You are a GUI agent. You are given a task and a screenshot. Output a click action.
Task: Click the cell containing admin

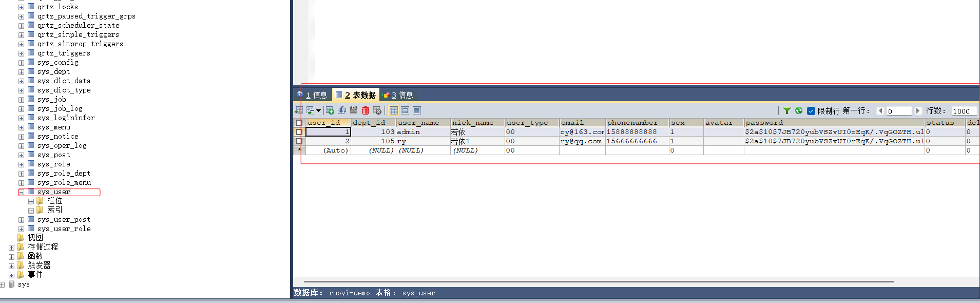point(423,132)
